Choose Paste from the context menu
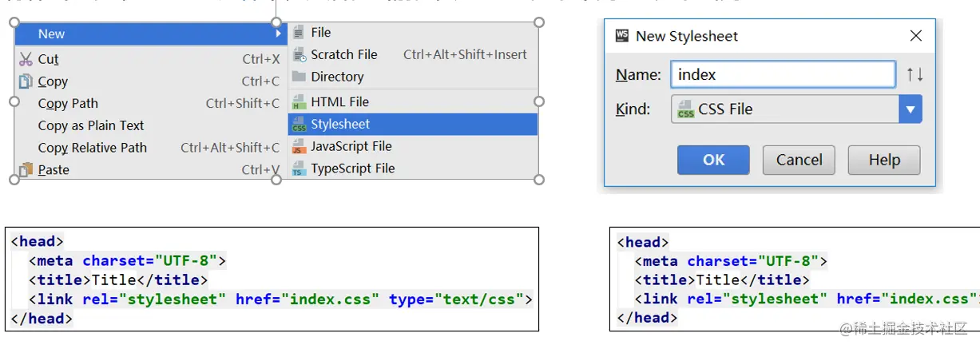This screenshot has height=349, width=980. pyautogui.click(x=151, y=169)
